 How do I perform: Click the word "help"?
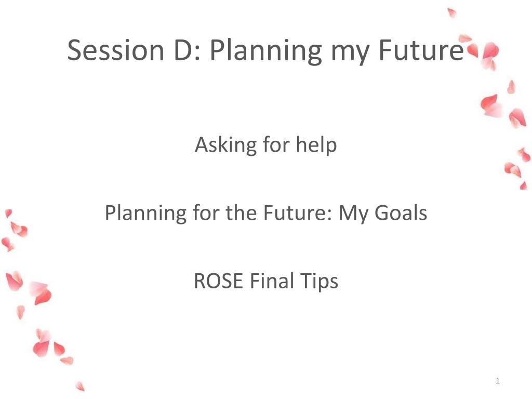point(316,145)
